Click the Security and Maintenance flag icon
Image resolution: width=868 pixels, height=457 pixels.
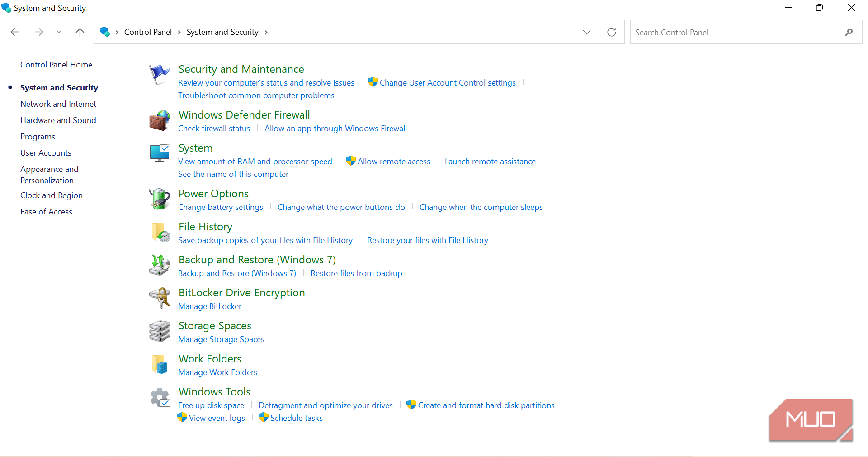tap(160, 75)
